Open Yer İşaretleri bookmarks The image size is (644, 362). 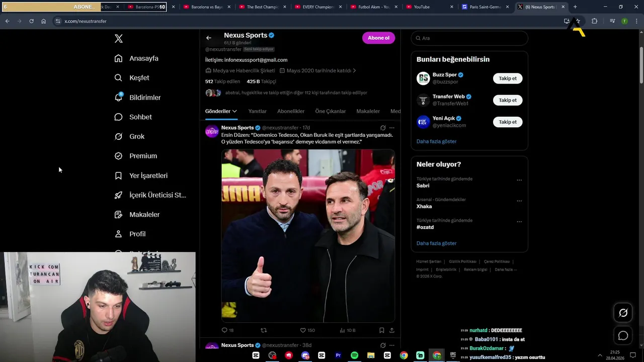click(141, 175)
